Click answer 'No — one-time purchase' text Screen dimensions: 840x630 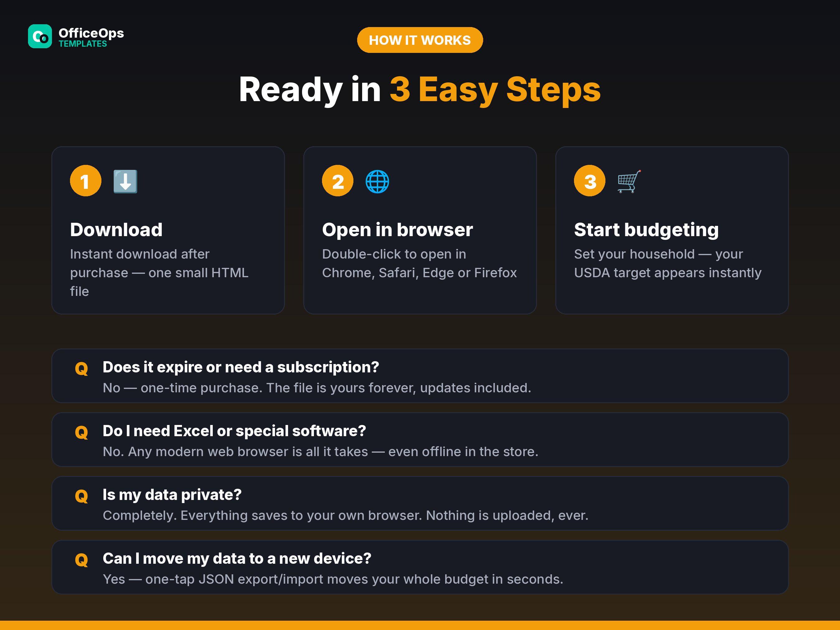pyautogui.click(x=317, y=388)
